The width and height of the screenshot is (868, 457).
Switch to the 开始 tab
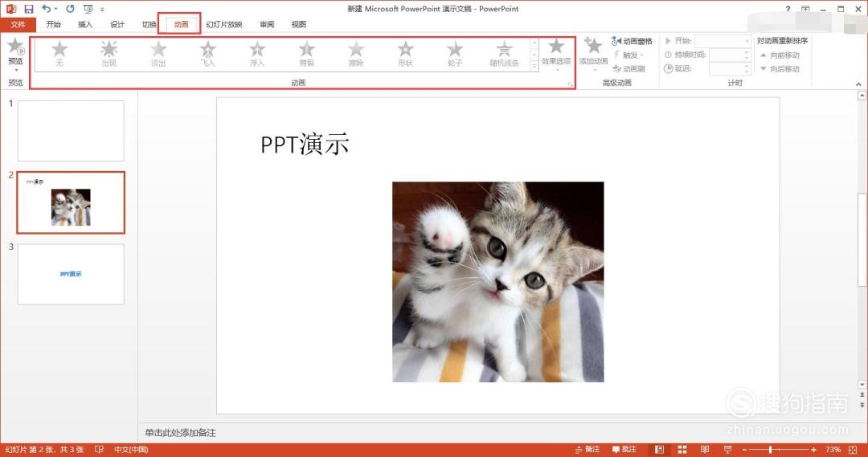point(53,24)
